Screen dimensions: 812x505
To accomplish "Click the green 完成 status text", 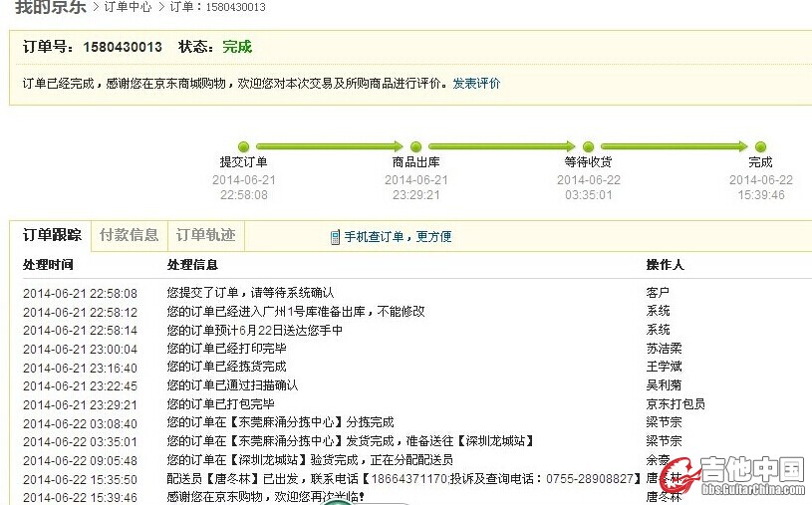I will coord(237,47).
